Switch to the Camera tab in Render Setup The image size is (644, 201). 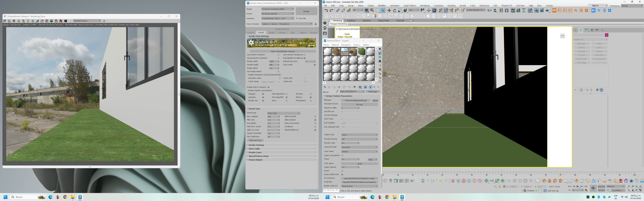pos(271,33)
